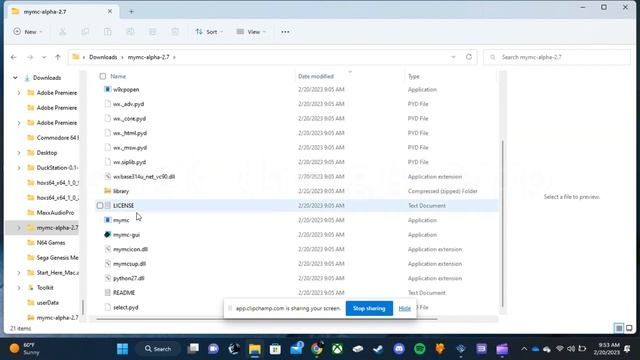Click the Search mymc-alpha-2.7 field
640x360 pixels.
point(557,57)
